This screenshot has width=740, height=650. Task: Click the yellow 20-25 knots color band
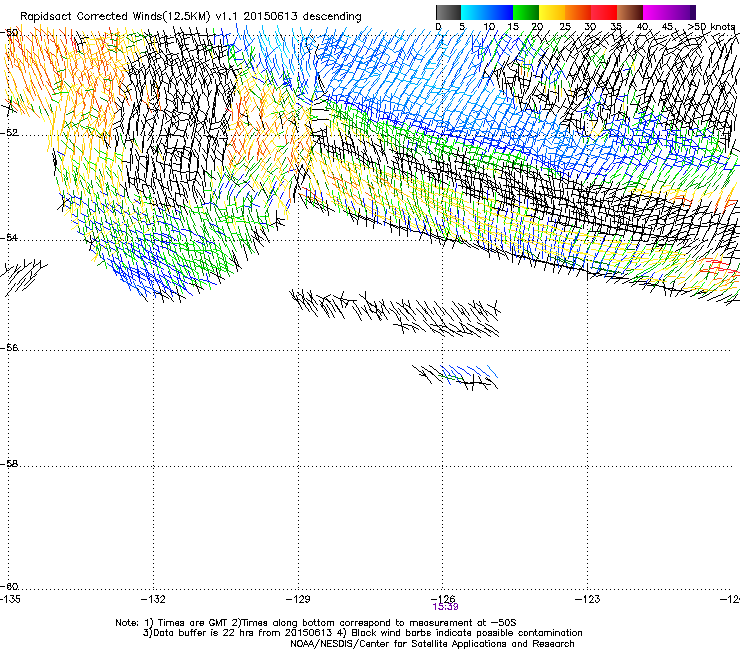coord(552,12)
